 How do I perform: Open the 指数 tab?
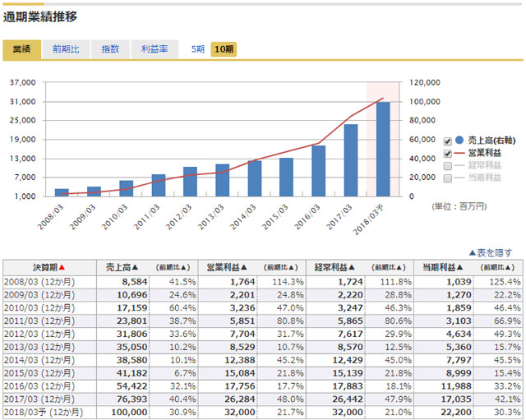110,49
